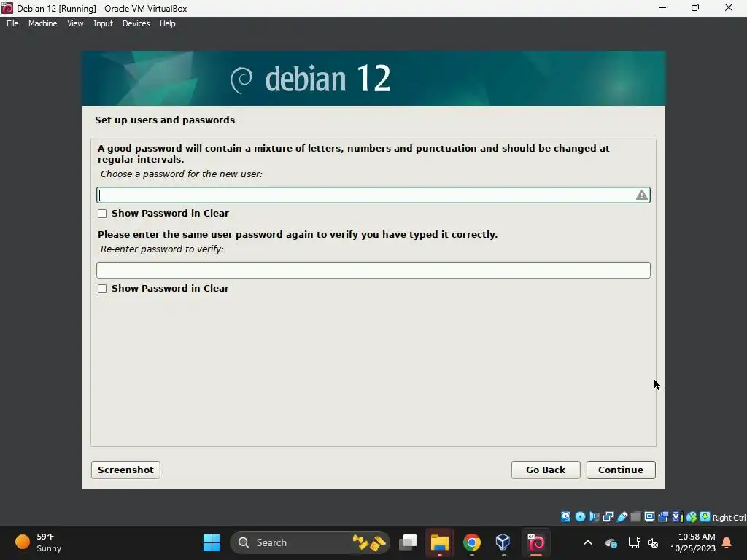Click the OneDrive cloud tray icon
The width and height of the screenshot is (747, 560).
click(x=611, y=542)
